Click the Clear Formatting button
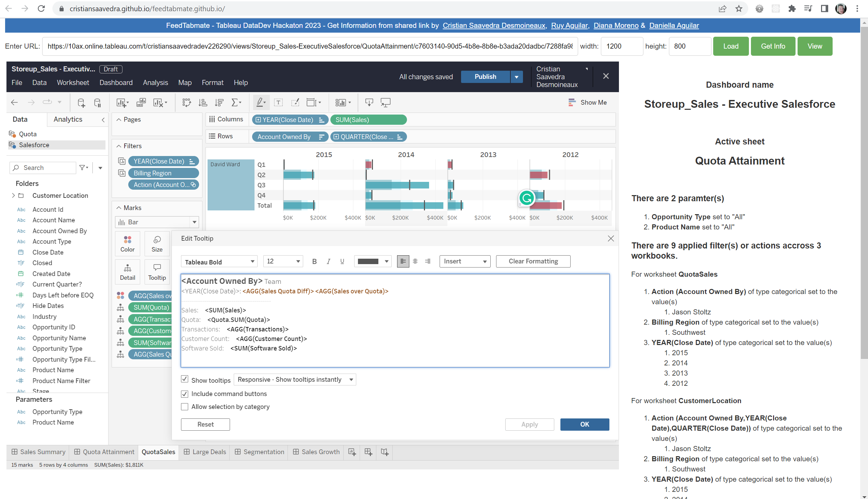 tap(533, 261)
